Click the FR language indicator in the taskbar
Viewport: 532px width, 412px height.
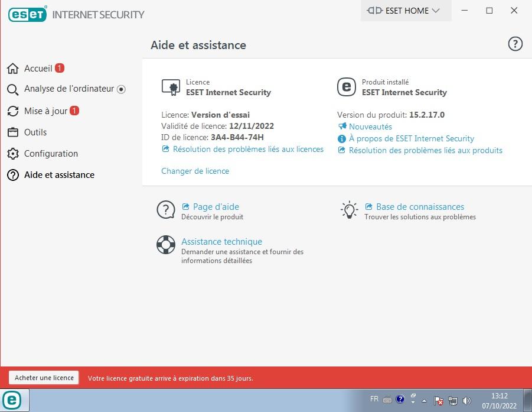pyautogui.click(x=374, y=399)
